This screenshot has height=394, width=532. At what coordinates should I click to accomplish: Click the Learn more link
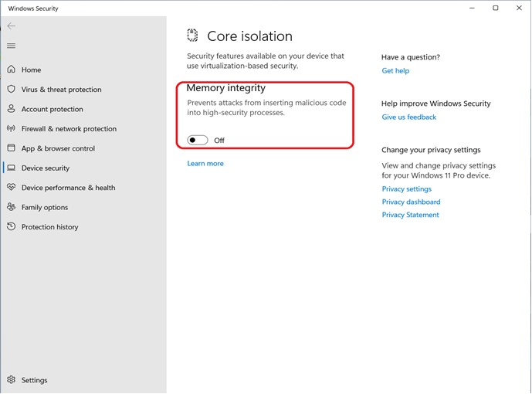tap(205, 164)
